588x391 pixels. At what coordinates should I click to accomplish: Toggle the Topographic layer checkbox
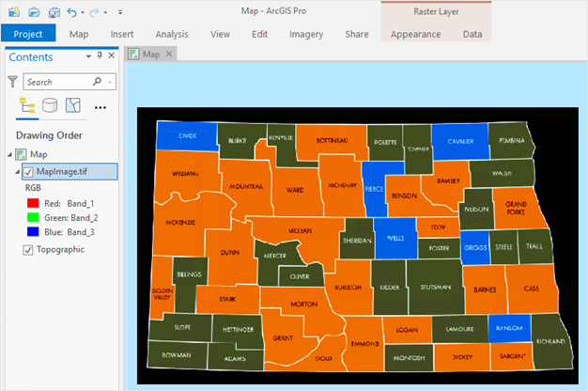(x=28, y=250)
